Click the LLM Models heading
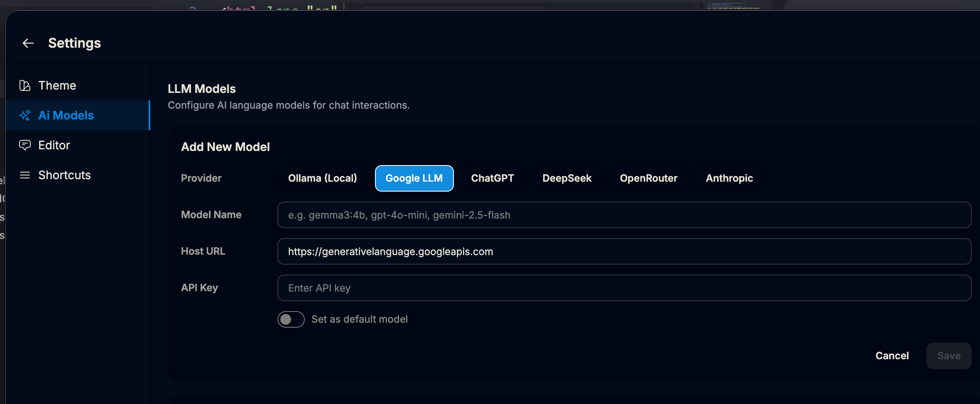The height and width of the screenshot is (404, 980). click(202, 89)
